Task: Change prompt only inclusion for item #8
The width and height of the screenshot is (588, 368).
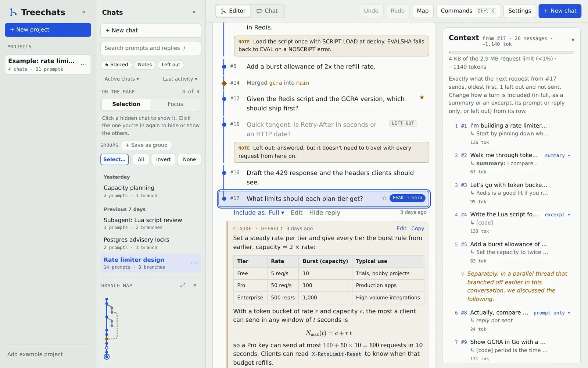Action: pos(552,313)
